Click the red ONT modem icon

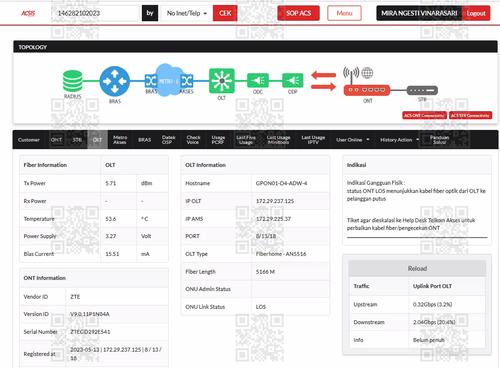click(367, 90)
